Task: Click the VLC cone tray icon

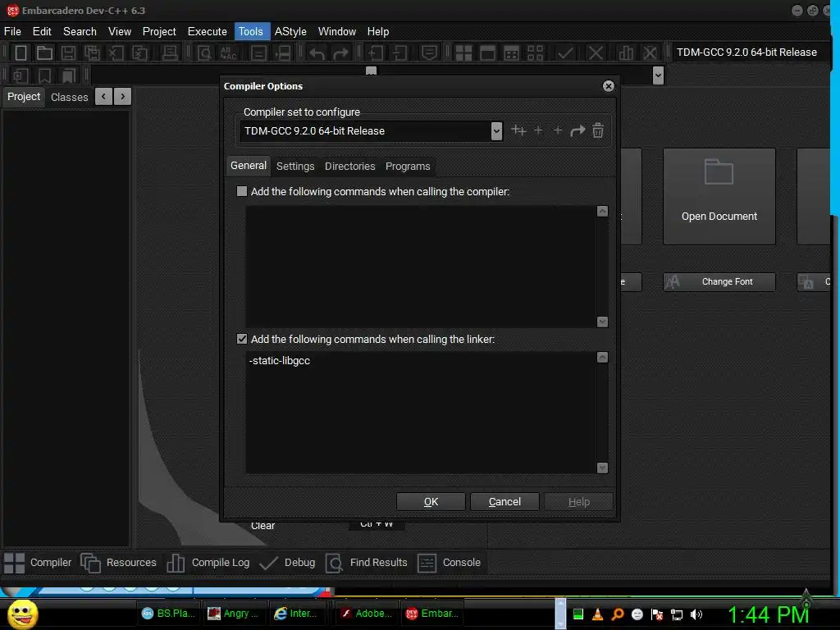Action: click(x=597, y=614)
